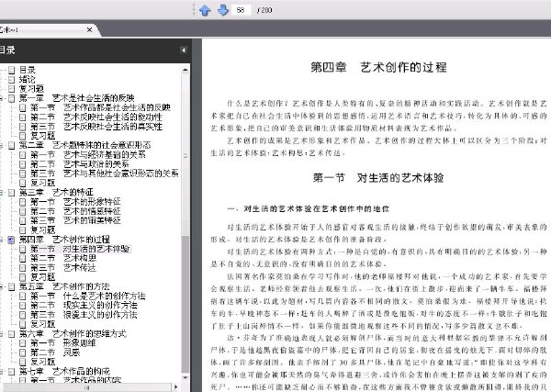This screenshot has height=392, width=551.
Task: Open the 绪论 bookmark
Action: tap(27, 79)
